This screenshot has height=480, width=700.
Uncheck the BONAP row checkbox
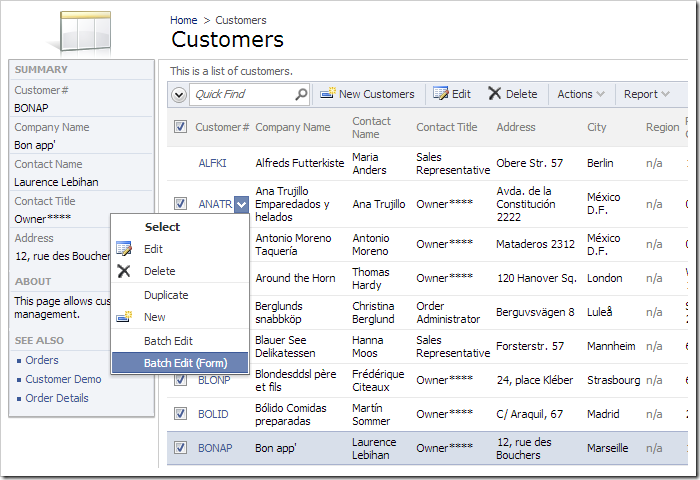180,448
